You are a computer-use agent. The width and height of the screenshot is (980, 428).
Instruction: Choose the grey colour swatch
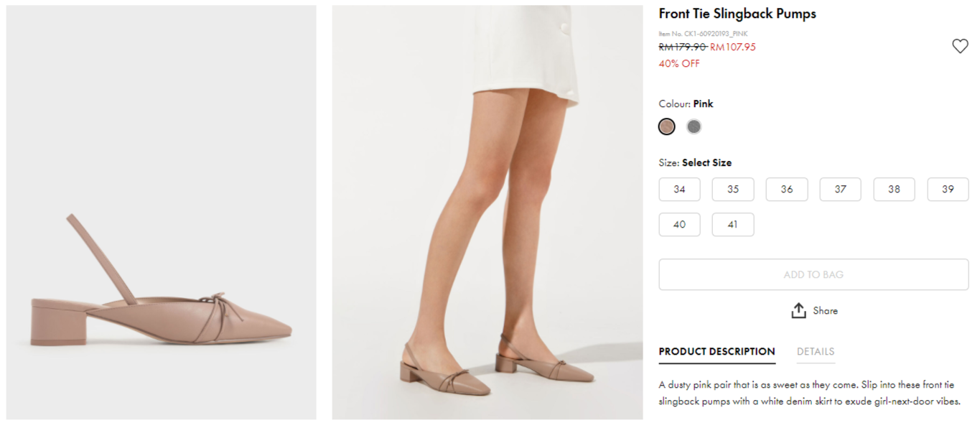694,127
